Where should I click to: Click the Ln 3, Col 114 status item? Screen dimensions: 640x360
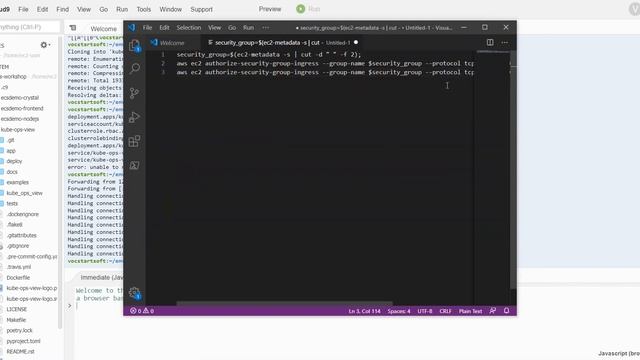(x=364, y=311)
